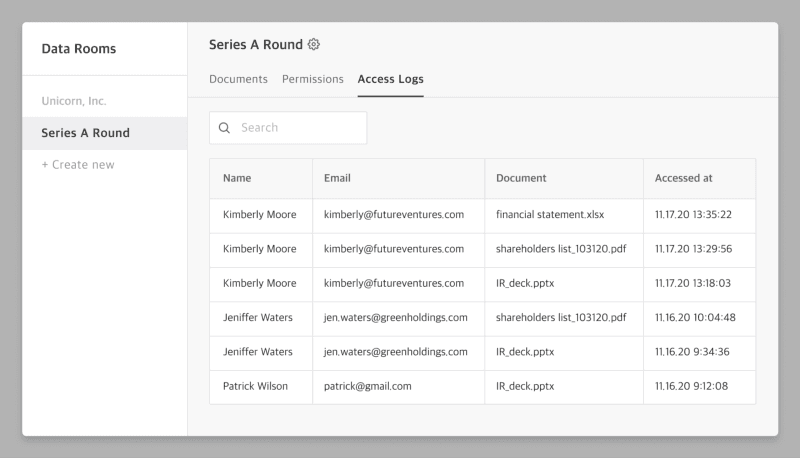Click the Create new link
The width and height of the screenshot is (800, 458).
click(78, 165)
